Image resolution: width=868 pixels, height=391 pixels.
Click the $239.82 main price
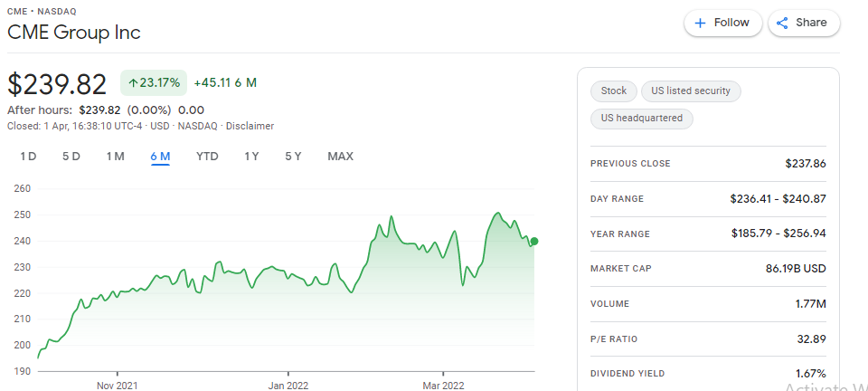point(57,85)
